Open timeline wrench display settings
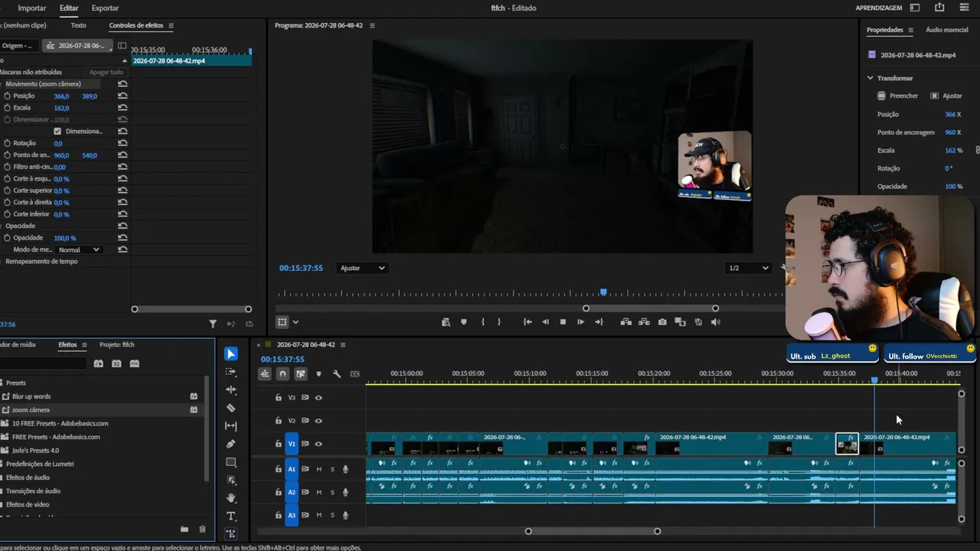This screenshot has width=980, height=551. 337,373
